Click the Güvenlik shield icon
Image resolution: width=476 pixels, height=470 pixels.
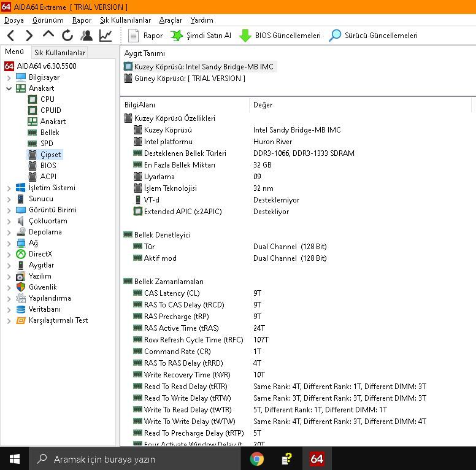[21, 287]
